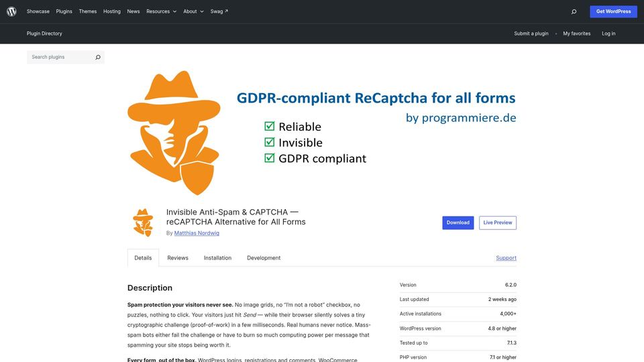Open the Support link
The image size is (644, 362).
506,257
